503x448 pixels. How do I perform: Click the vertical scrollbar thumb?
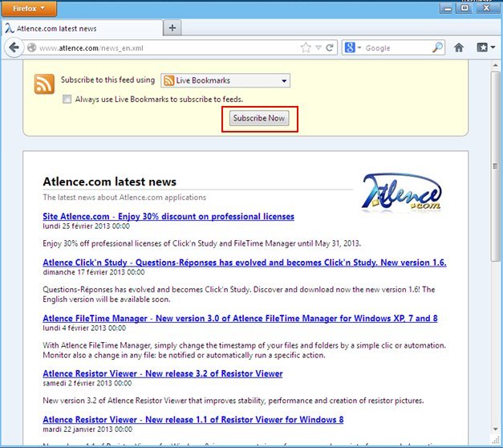pyautogui.click(x=495, y=166)
